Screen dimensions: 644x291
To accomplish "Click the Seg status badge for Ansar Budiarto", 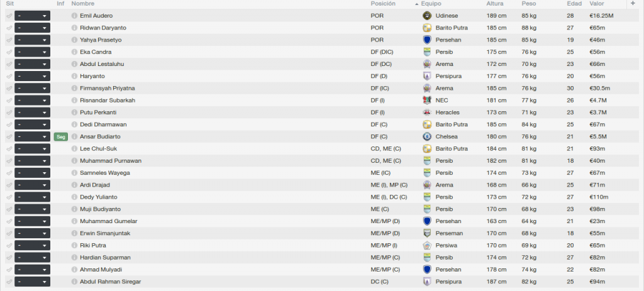I will click(x=61, y=136).
